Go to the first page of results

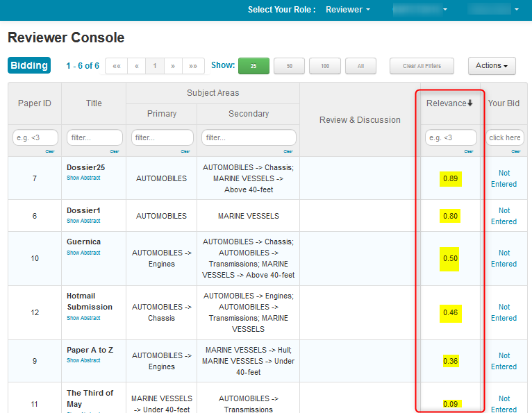tap(116, 66)
